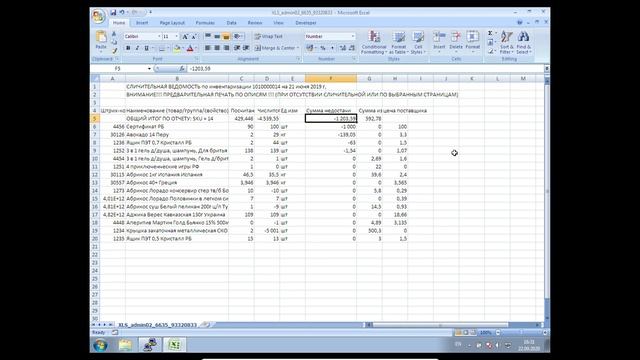The height and width of the screenshot is (360, 640).
Task: Click the Clear eraser icon
Action: 490,51
